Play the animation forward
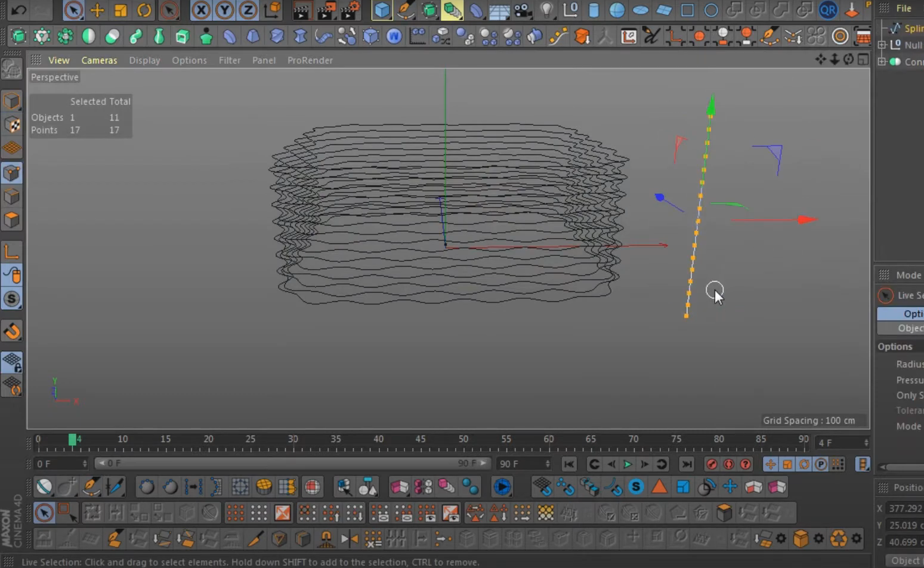The image size is (924, 568). coord(628,464)
